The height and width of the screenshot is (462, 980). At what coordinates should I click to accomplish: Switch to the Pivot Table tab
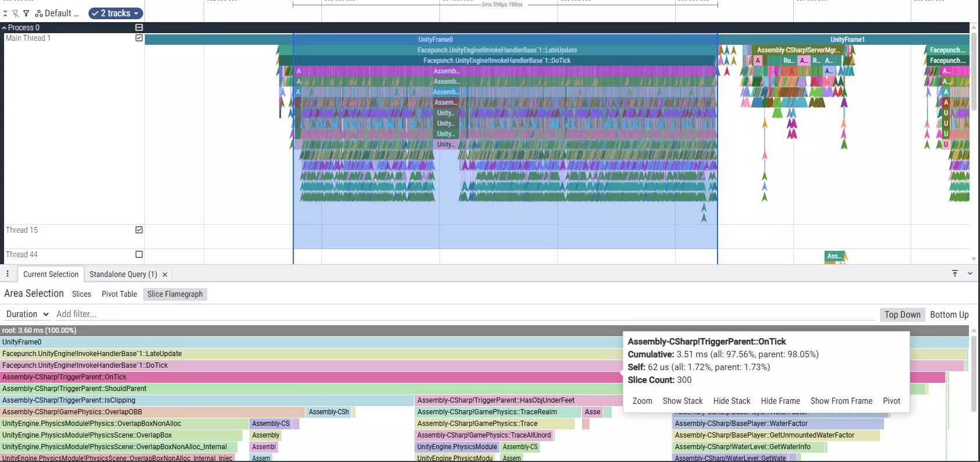pyautogui.click(x=119, y=294)
